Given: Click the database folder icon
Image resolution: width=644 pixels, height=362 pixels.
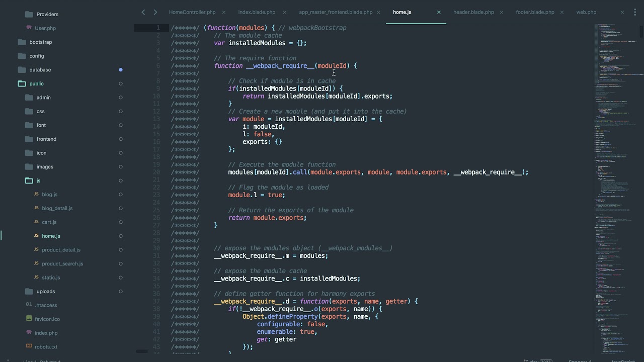Looking at the screenshot, I should coord(22,69).
